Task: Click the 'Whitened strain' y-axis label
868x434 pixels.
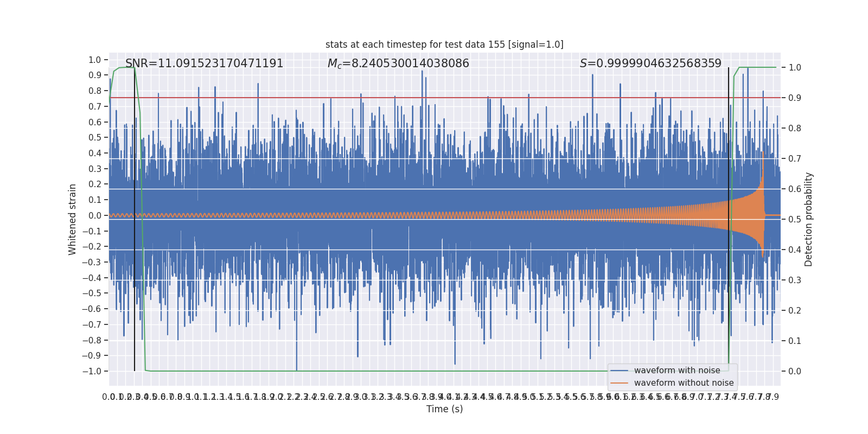Action: pyautogui.click(x=73, y=219)
